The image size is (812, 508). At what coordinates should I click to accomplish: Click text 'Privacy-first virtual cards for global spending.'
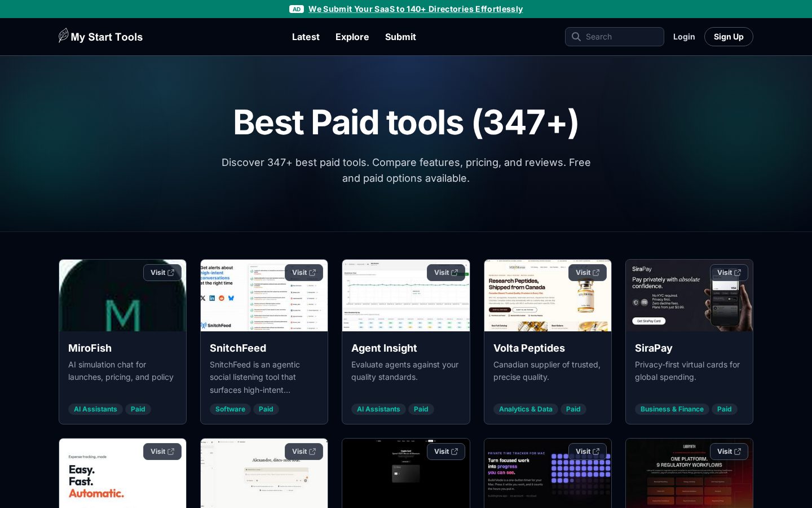[687, 371]
